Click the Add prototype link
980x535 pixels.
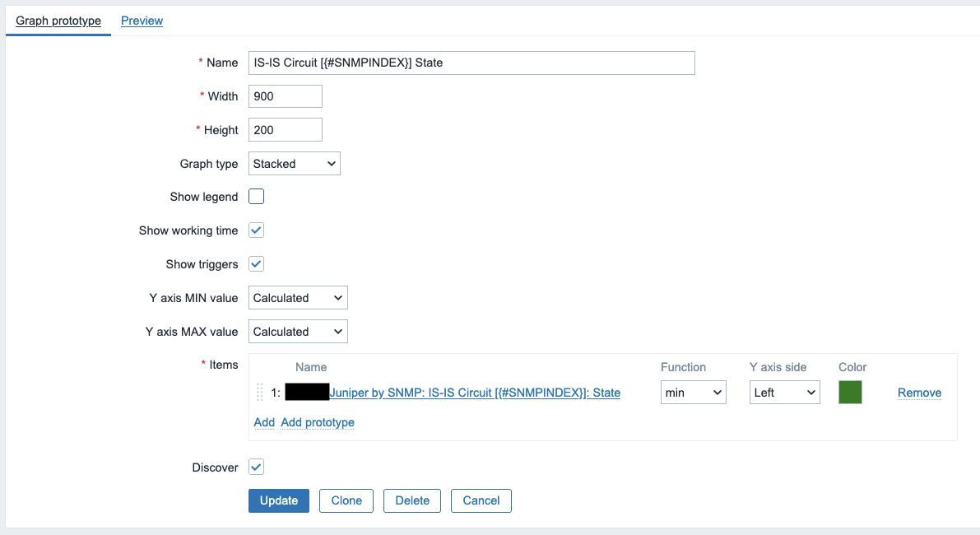(318, 422)
